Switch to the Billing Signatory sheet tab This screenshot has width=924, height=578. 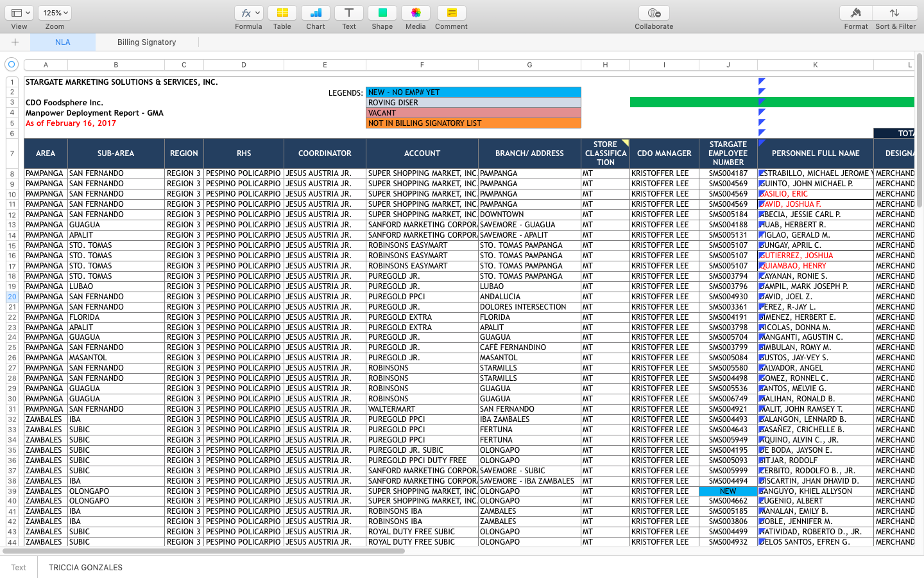147,42
